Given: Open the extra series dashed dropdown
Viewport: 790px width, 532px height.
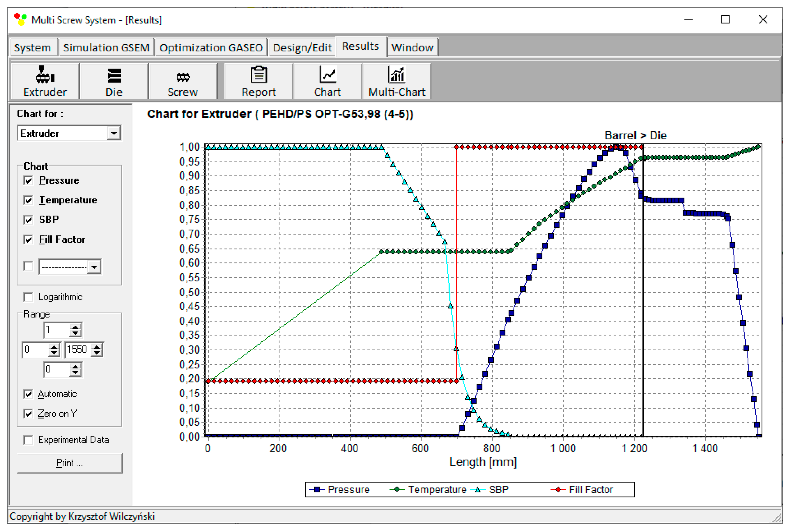Looking at the screenshot, I should pos(94,267).
